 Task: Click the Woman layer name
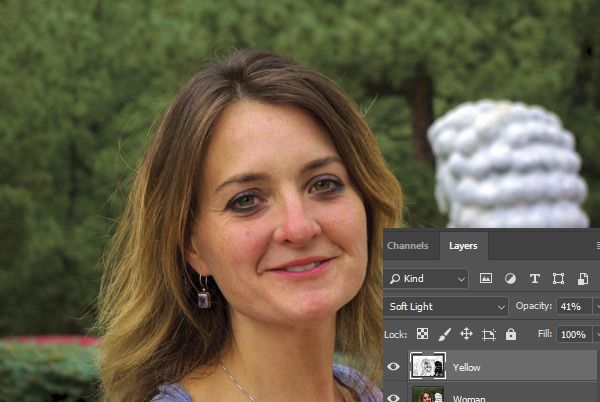click(x=469, y=399)
